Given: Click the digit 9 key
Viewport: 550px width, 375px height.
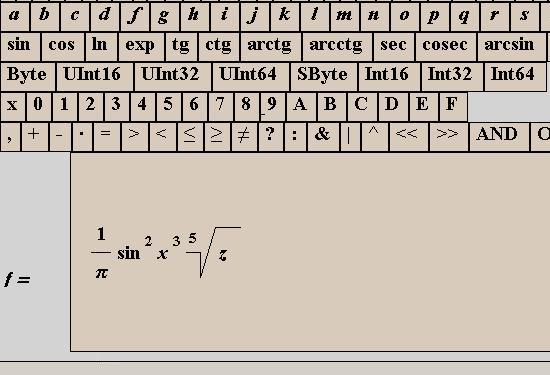Looking at the screenshot, I should coord(272,107).
